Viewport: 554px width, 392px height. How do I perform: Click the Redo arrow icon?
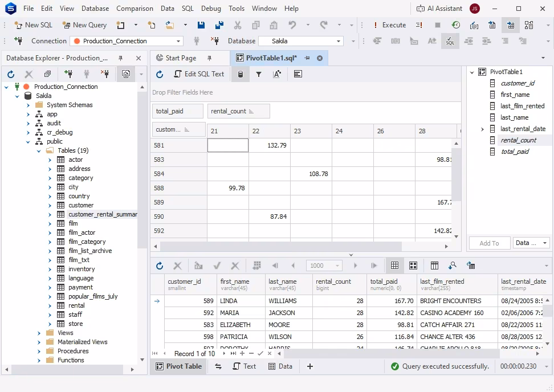tap(324, 25)
